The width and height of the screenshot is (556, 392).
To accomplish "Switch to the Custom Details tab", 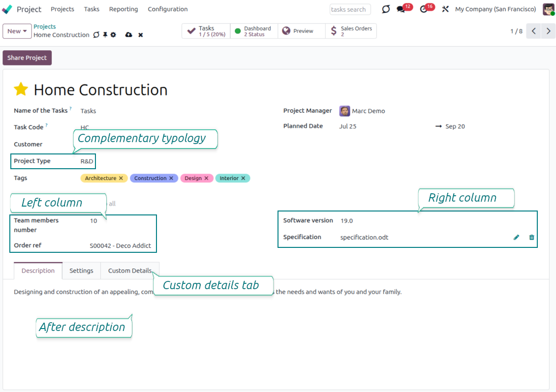I will pyautogui.click(x=130, y=271).
